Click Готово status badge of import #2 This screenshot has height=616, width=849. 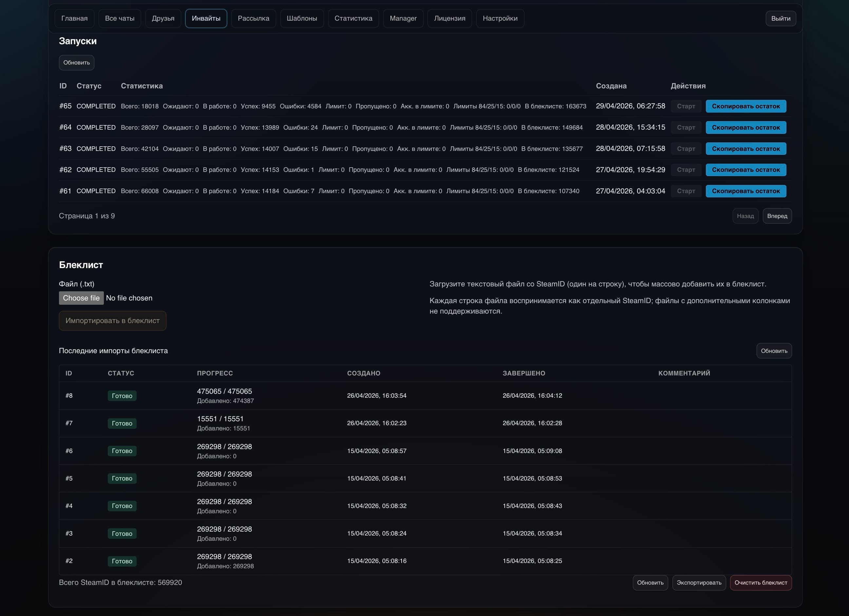[x=122, y=561]
